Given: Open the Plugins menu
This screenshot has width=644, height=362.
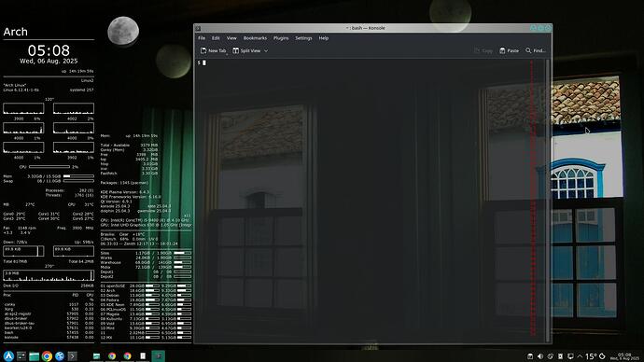Looking at the screenshot, I should (281, 38).
